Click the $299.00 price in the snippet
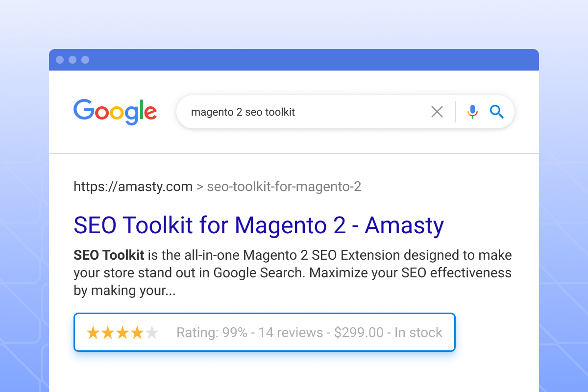The width and height of the screenshot is (588, 392). (x=359, y=333)
